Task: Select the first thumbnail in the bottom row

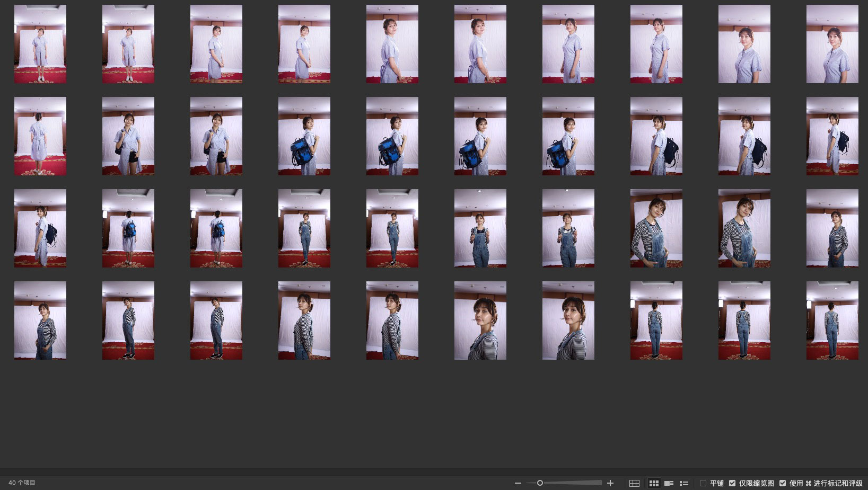Action: [40, 320]
